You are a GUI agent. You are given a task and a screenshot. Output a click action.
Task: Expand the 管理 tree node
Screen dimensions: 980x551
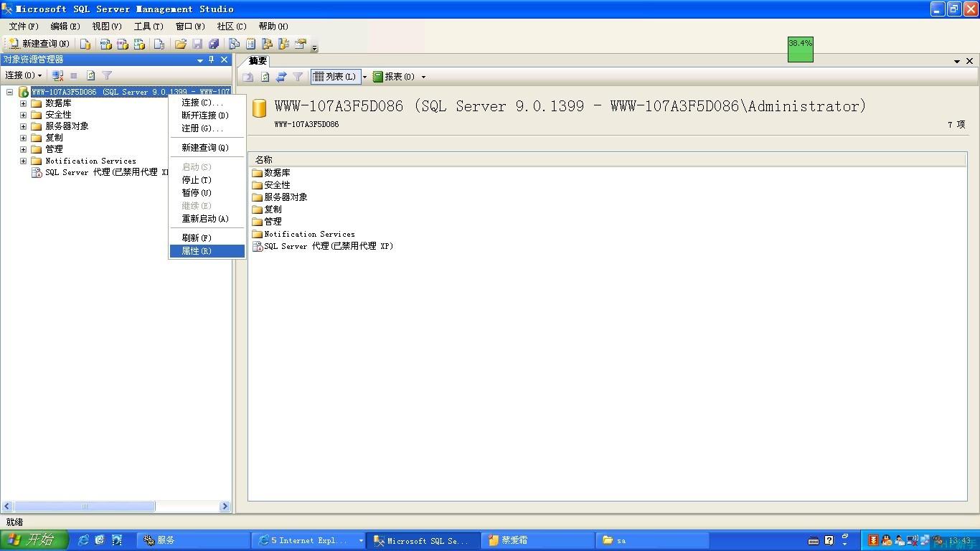pyautogui.click(x=23, y=149)
